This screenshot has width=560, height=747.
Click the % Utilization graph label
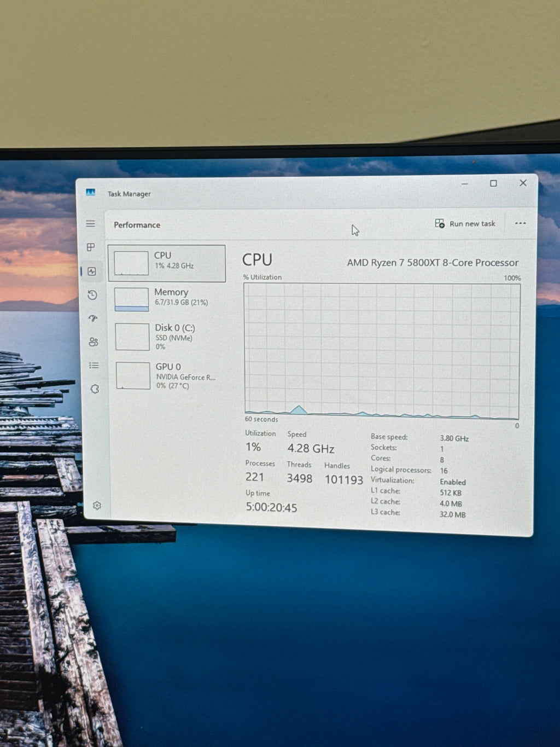262,277
